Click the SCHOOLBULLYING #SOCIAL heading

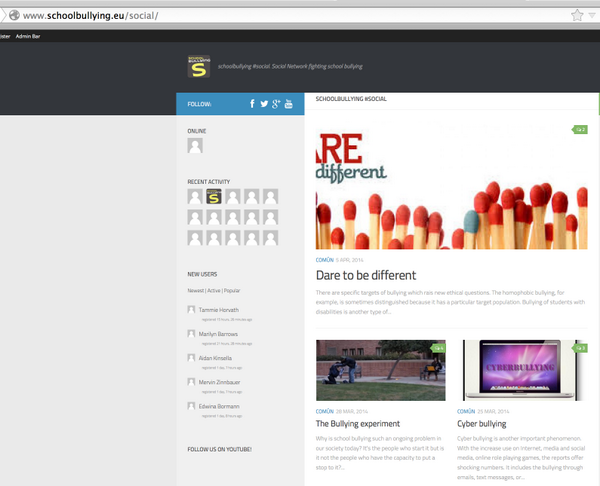pyautogui.click(x=351, y=99)
